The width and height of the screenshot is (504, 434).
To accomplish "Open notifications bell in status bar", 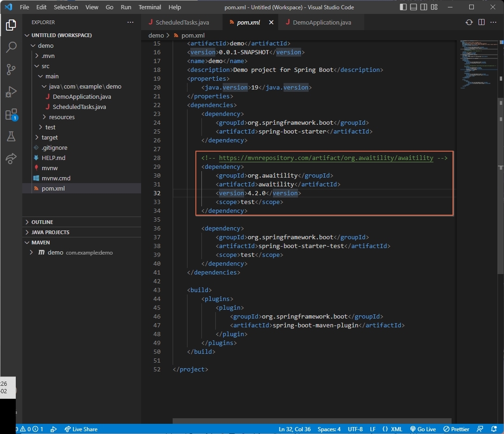I will (494, 429).
